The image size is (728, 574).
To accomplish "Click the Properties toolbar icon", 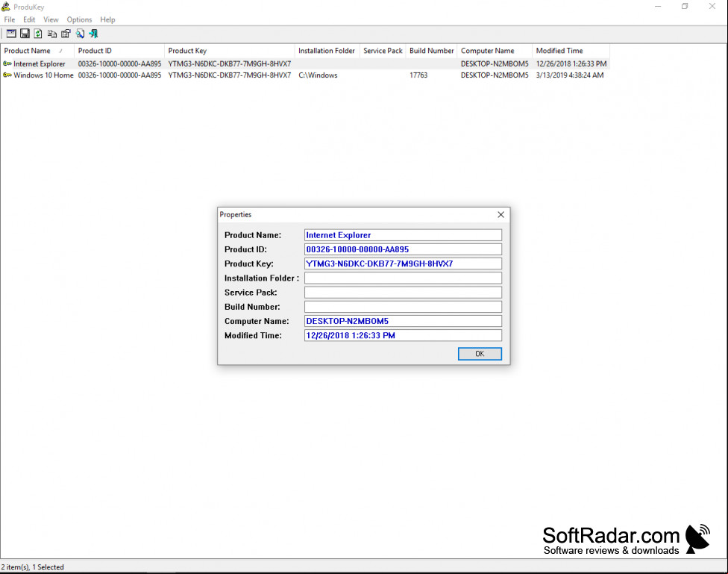I will pos(66,34).
